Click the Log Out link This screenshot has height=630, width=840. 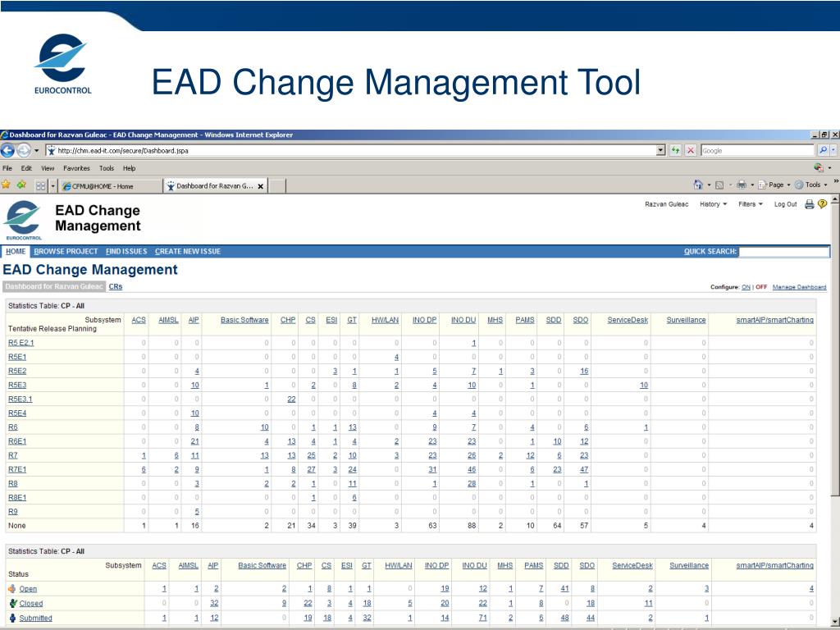[x=785, y=204]
